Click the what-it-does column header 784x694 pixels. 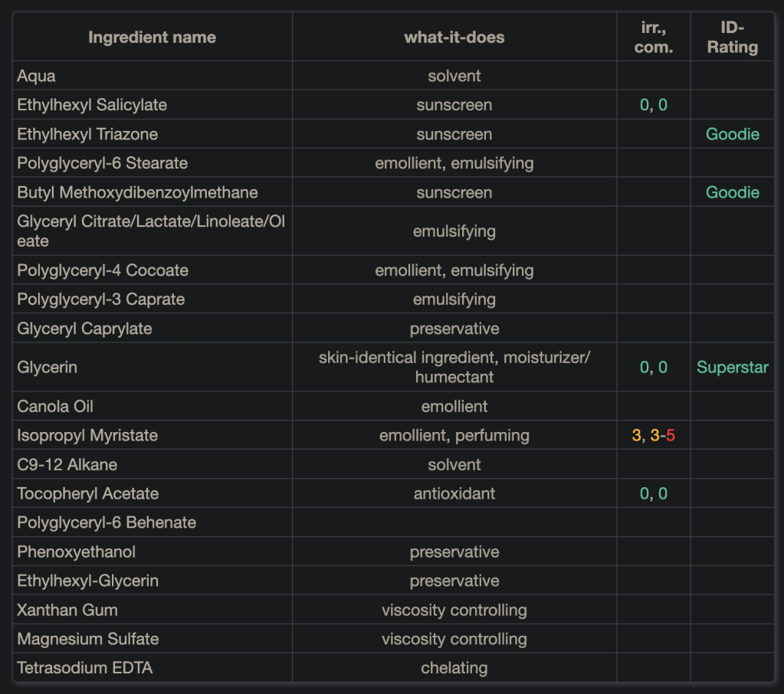point(454,37)
